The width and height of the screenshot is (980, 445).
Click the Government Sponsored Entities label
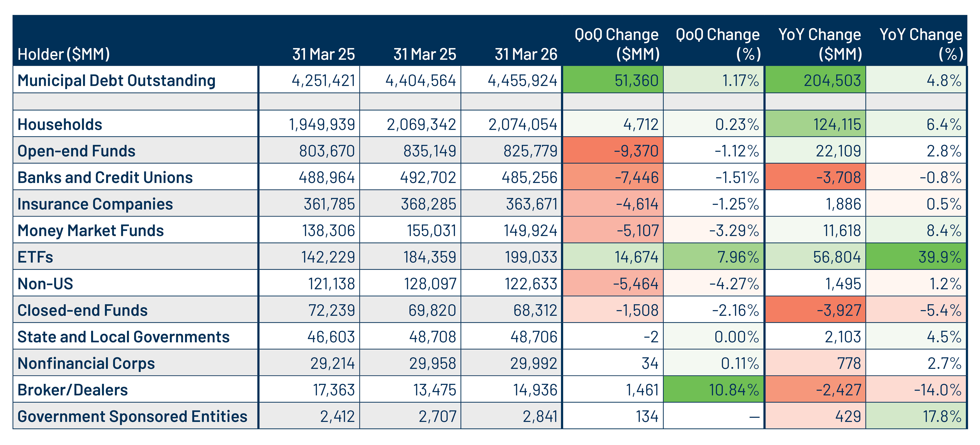(x=132, y=416)
